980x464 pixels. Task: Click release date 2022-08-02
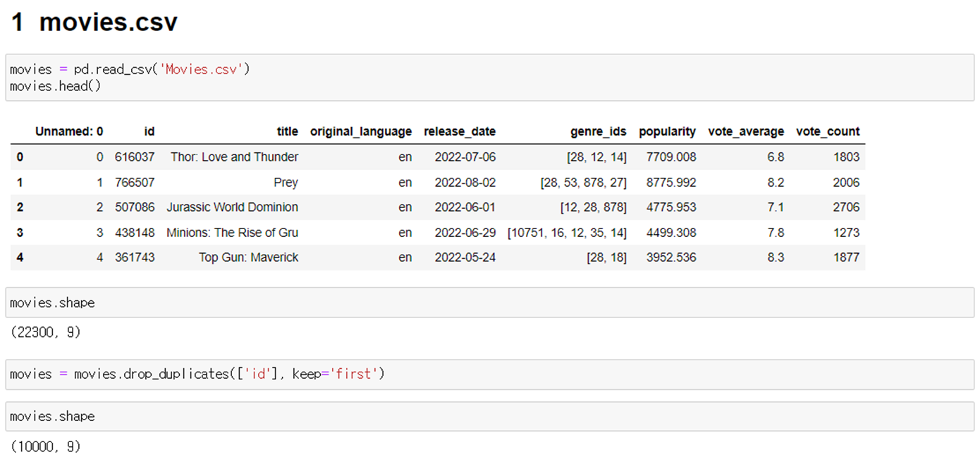(x=465, y=183)
